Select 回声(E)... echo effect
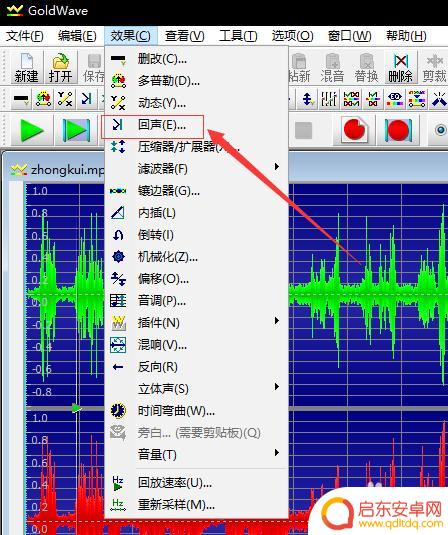The image size is (448, 535). pyautogui.click(x=196, y=125)
